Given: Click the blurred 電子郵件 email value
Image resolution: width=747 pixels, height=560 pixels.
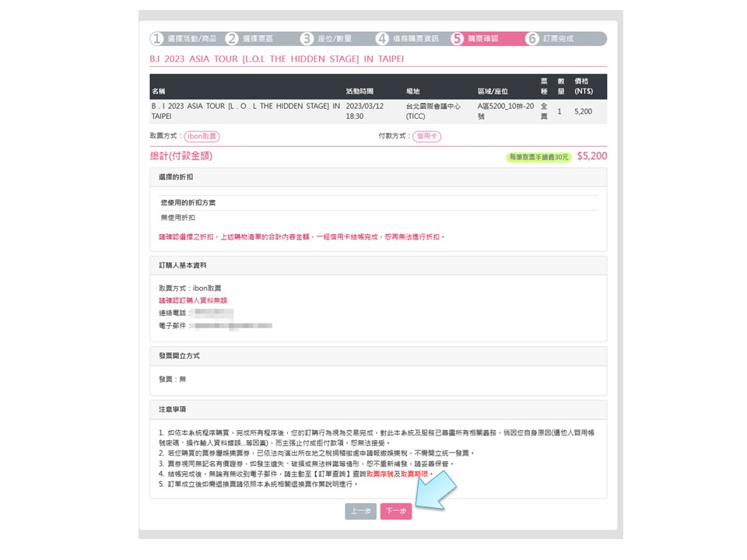Looking at the screenshot, I should pyautogui.click(x=232, y=326).
